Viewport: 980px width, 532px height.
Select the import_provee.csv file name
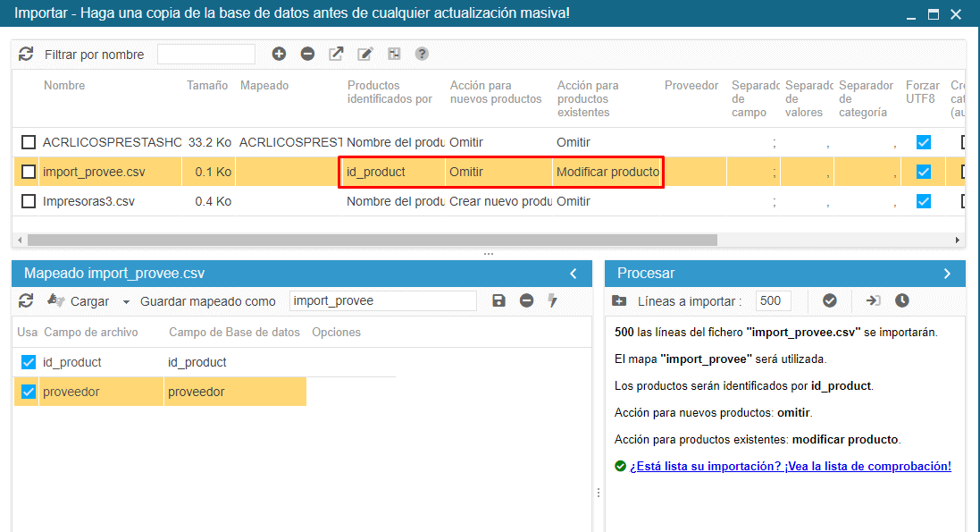94,172
